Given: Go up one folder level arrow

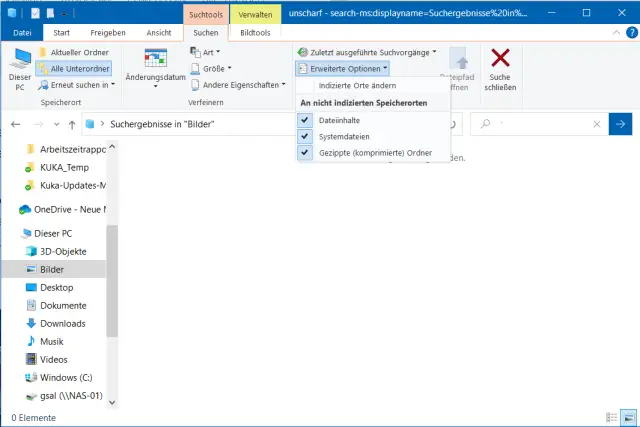Looking at the screenshot, I should (x=72, y=124).
